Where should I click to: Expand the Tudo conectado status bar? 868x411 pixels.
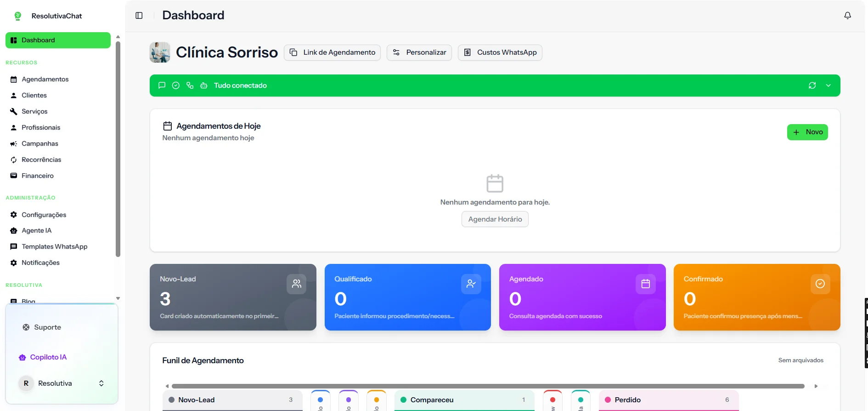[829, 86]
